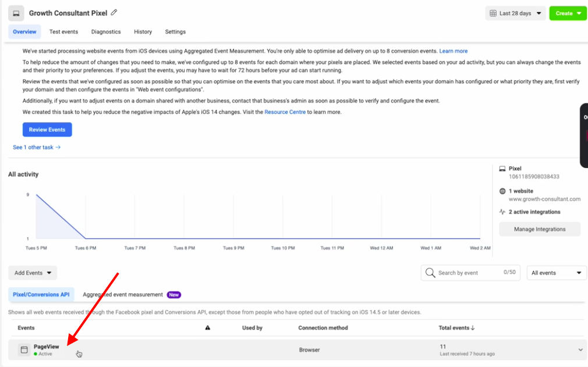Select the Aggregated event measurement tab
588x367 pixels.
[123, 295]
